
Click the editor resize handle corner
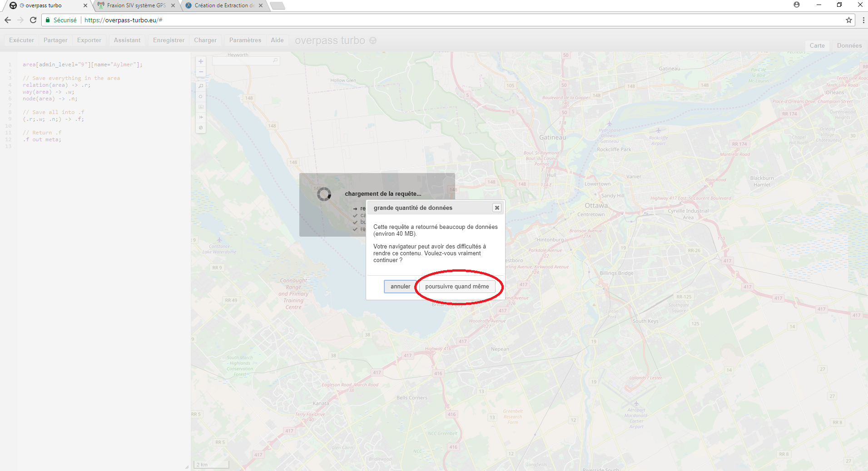pyautogui.click(x=187, y=466)
